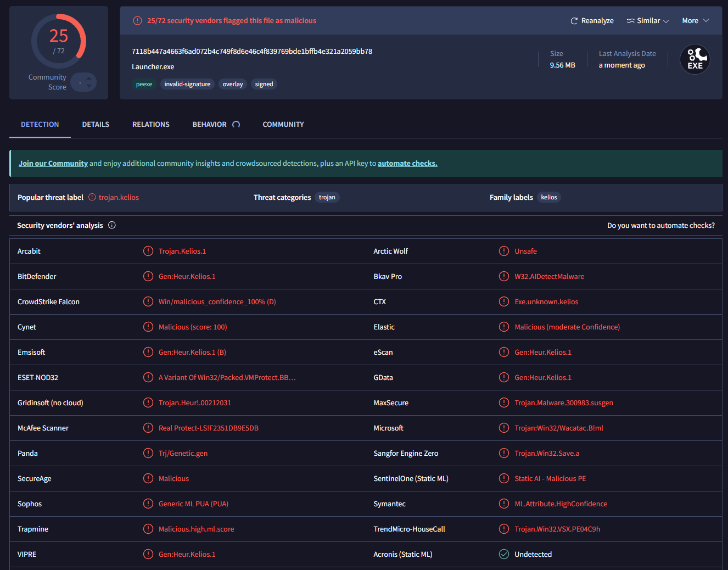The image size is (728, 570).
Task: Click the EXE file type icon
Action: pyautogui.click(x=695, y=59)
